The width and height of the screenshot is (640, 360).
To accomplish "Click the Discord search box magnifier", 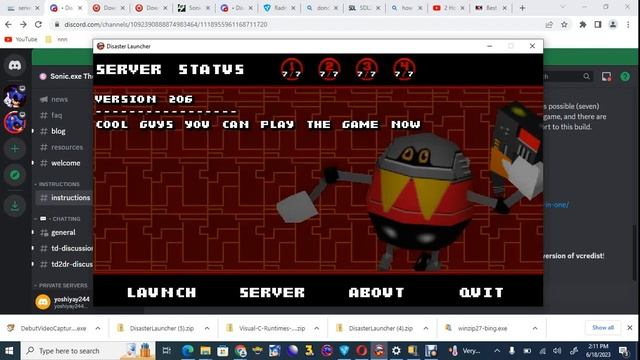I will pos(587,76).
